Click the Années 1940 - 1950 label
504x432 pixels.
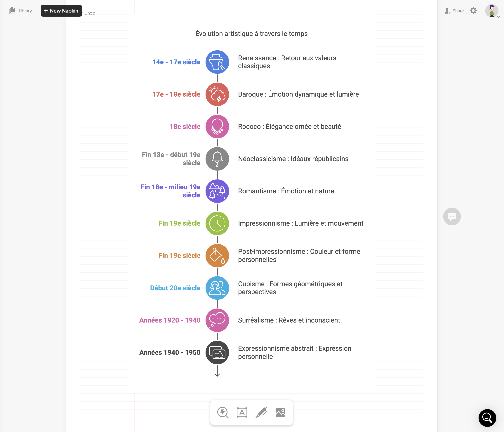[170, 352]
